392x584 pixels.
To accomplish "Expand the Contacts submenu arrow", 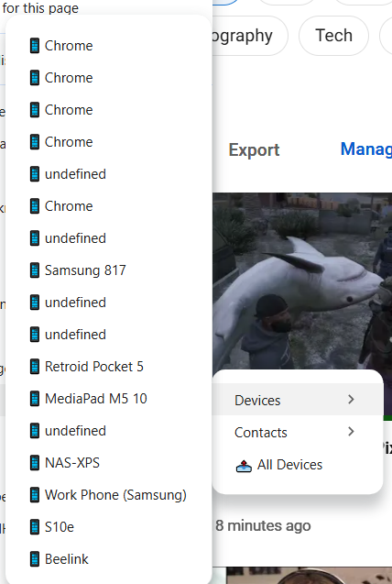I will (351, 432).
